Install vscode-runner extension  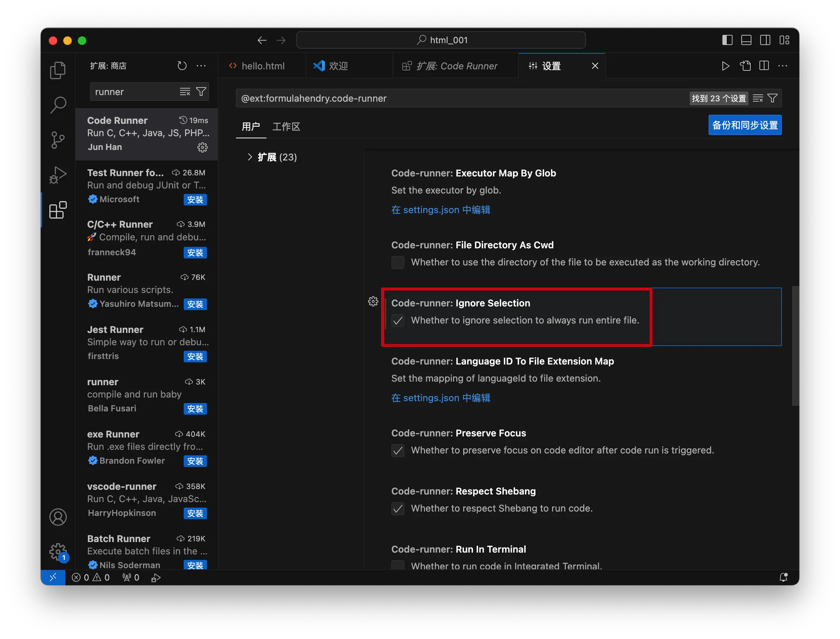coord(195,513)
